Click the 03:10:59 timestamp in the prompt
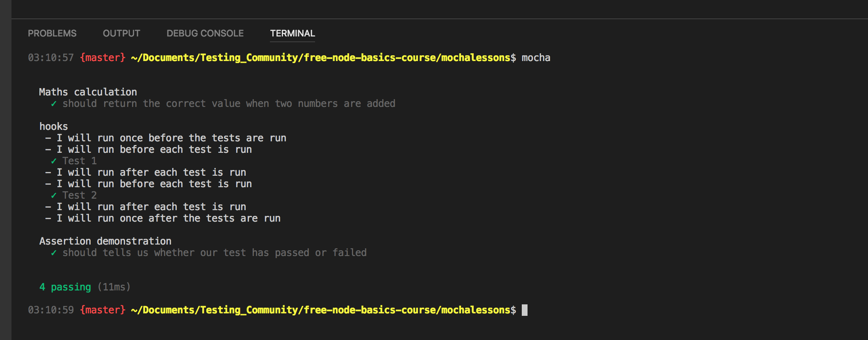 [x=51, y=310]
